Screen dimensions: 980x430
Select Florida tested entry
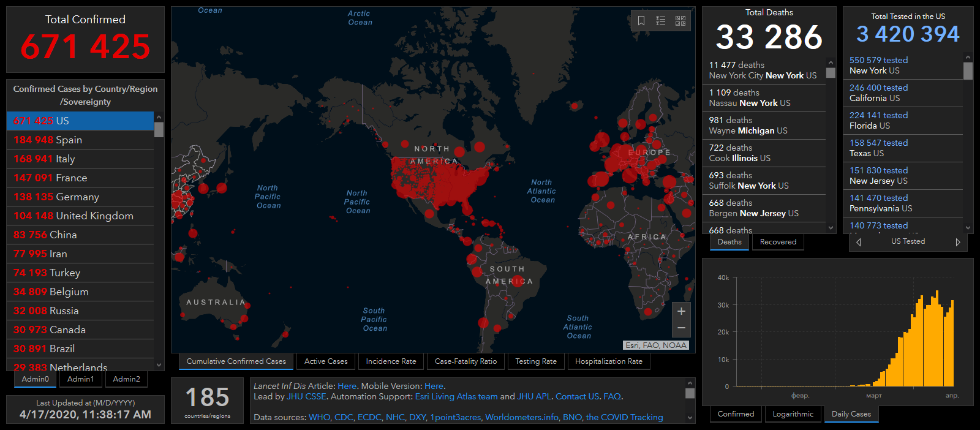click(903, 120)
